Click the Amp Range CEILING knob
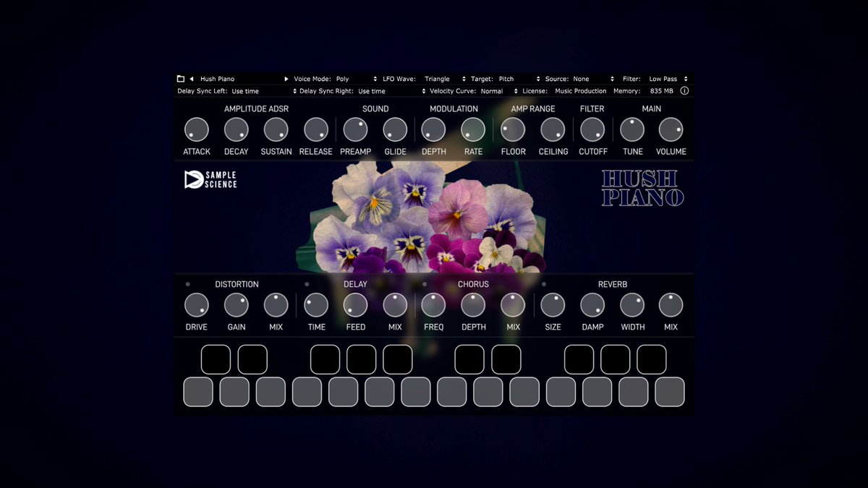 pyautogui.click(x=553, y=129)
